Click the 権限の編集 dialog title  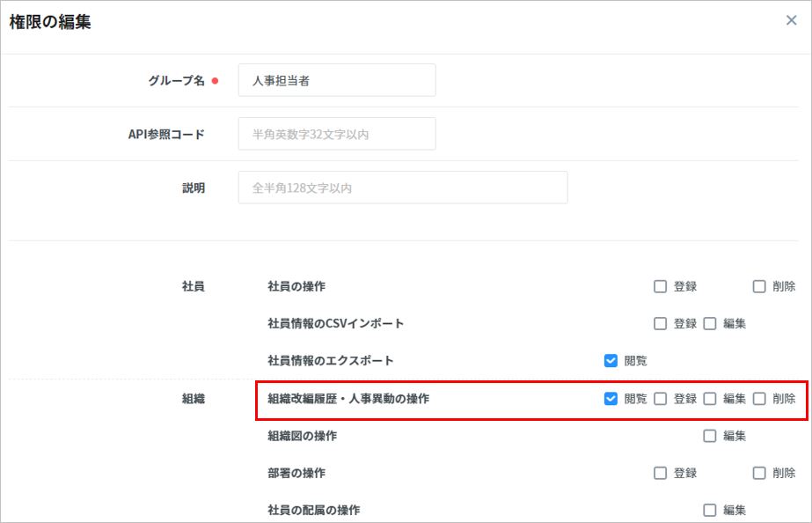pos(50,22)
